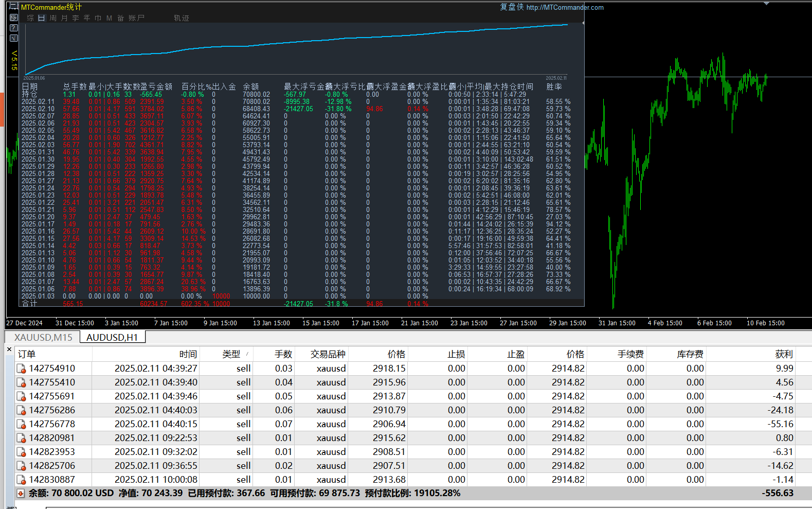Click the square root checkmark icon
Screen dimensions: 812x509
click(x=14, y=38)
